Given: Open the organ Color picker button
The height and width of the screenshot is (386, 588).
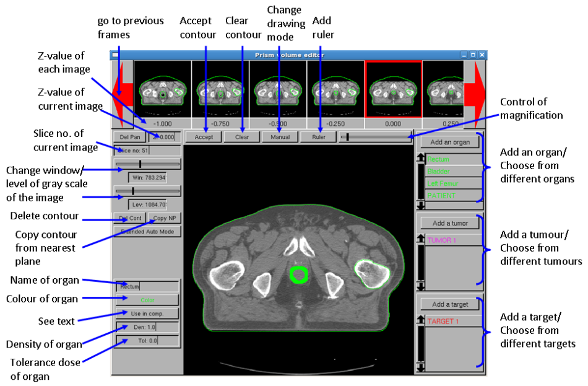Looking at the screenshot, I should (x=147, y=300).
